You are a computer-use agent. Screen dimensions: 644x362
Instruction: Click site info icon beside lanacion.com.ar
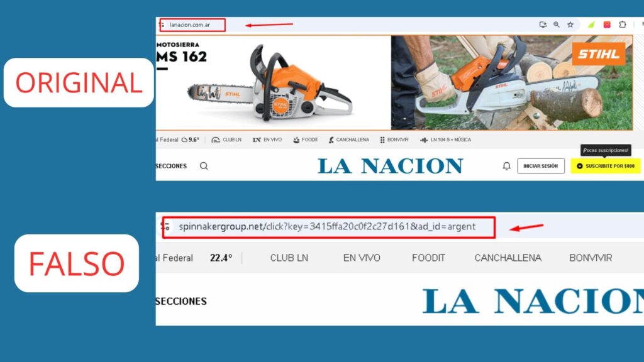point(162,25)
